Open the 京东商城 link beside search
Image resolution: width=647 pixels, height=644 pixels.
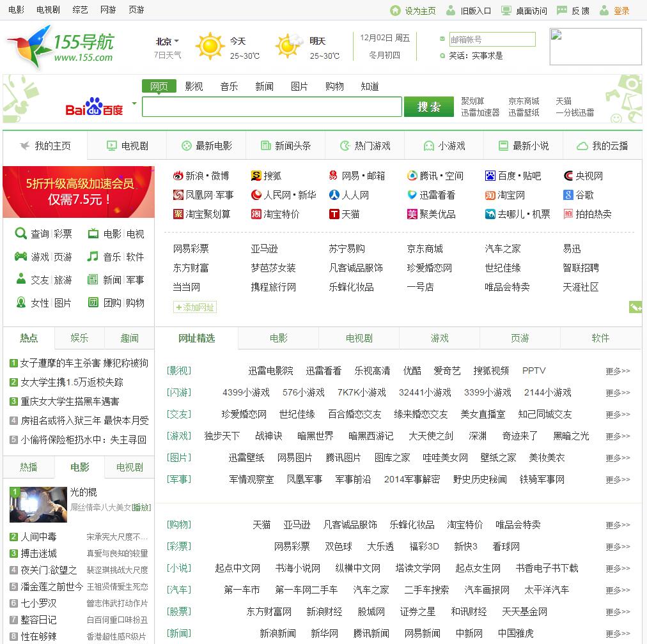pyautogui.click(x=524, y=101)
